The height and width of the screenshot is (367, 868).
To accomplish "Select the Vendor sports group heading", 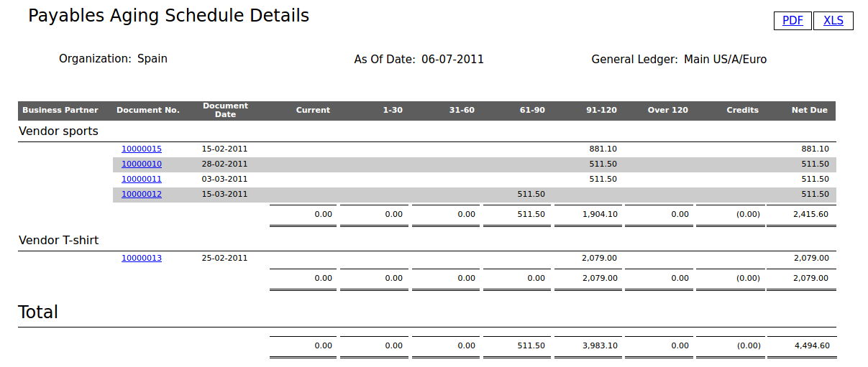I will [58, 131].
